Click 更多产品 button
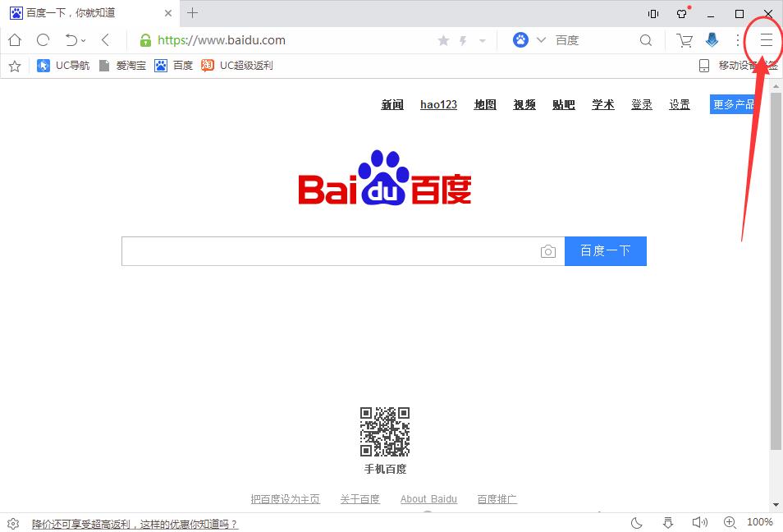 point(733,104)
